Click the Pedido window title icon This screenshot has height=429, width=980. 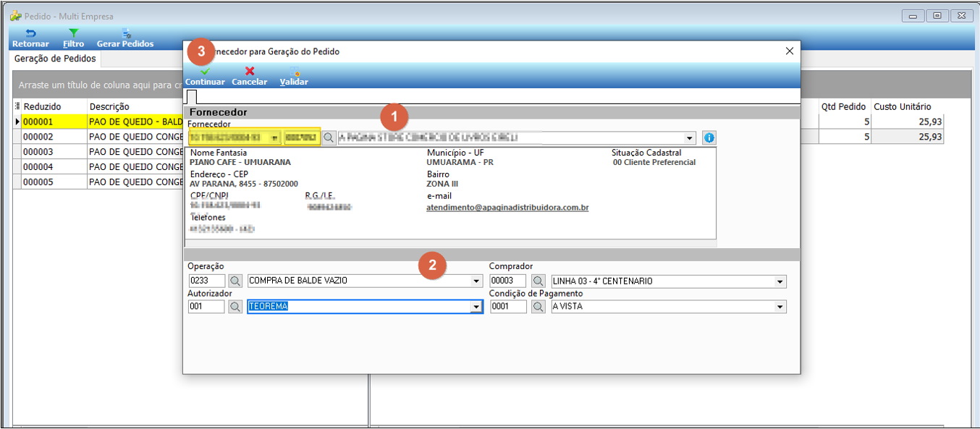15,15
